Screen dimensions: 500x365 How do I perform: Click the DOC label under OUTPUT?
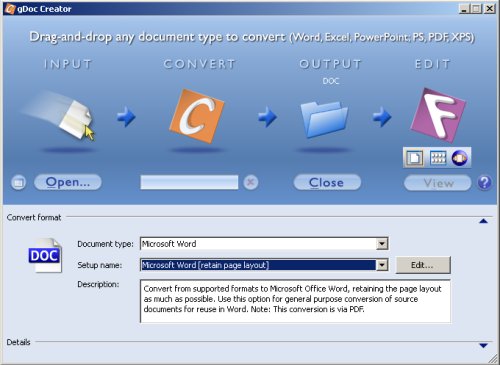tap(330, 81)
